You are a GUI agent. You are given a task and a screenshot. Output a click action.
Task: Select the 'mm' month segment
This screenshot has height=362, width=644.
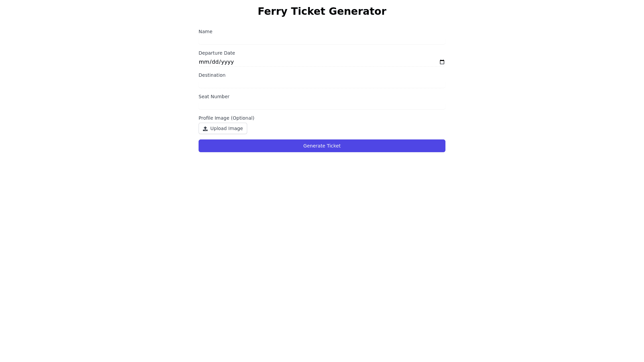click(204, 62)
